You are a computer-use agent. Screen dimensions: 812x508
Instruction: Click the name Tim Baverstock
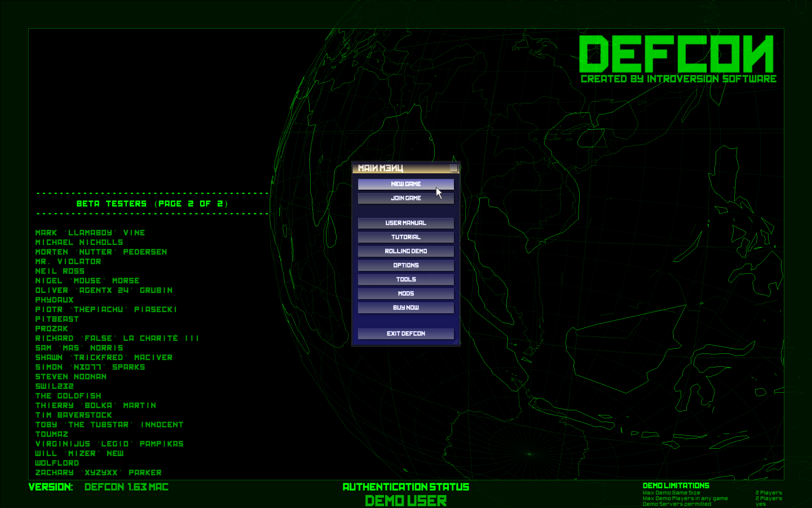(73, 415)
